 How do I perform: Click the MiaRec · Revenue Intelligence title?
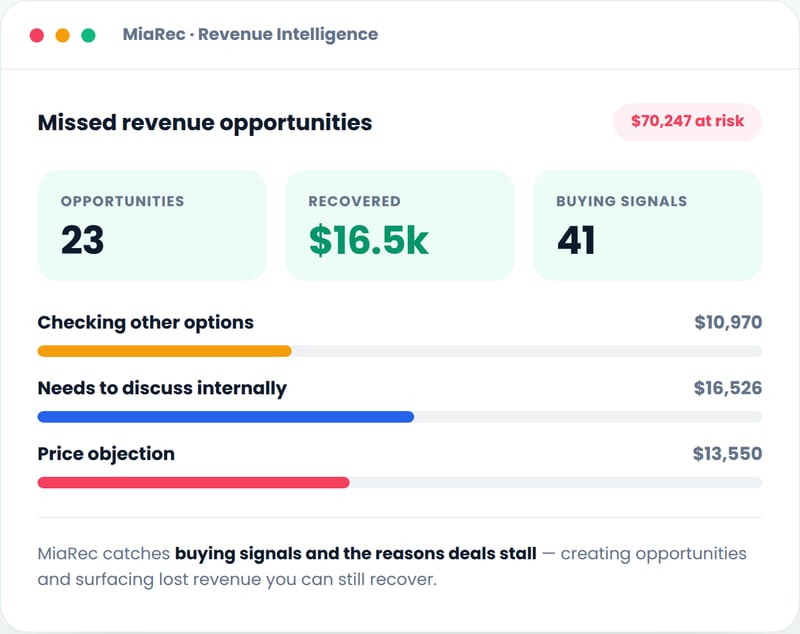pos(250,34)
